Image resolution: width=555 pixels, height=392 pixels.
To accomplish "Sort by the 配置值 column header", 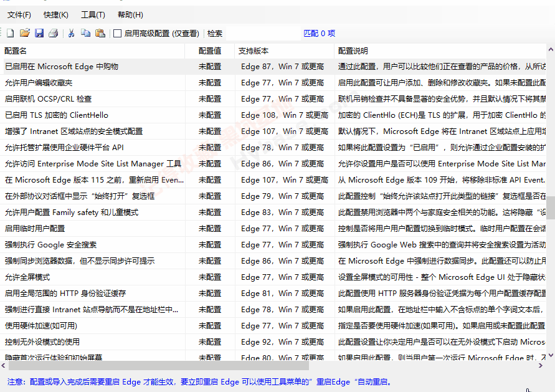I will tap(210, 51).
